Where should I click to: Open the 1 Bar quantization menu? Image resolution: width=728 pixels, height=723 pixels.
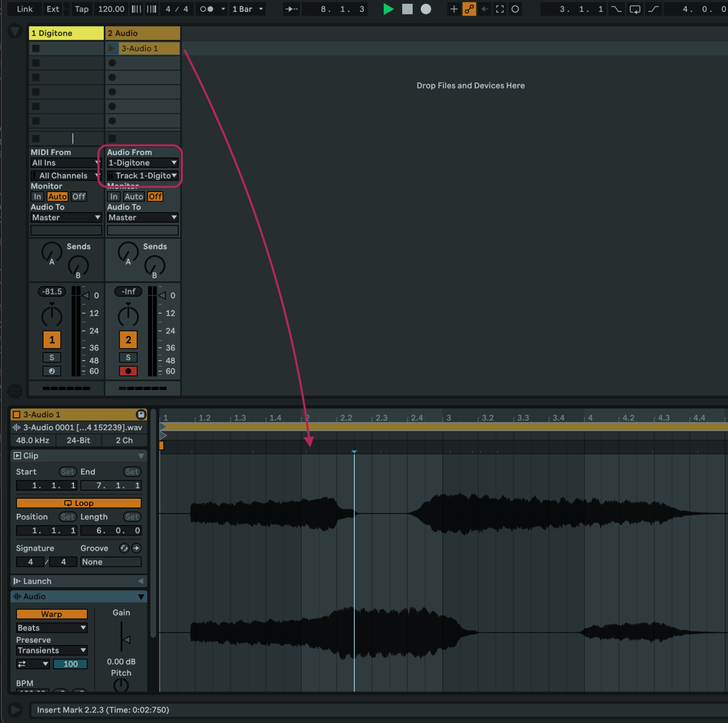(248, 9)
